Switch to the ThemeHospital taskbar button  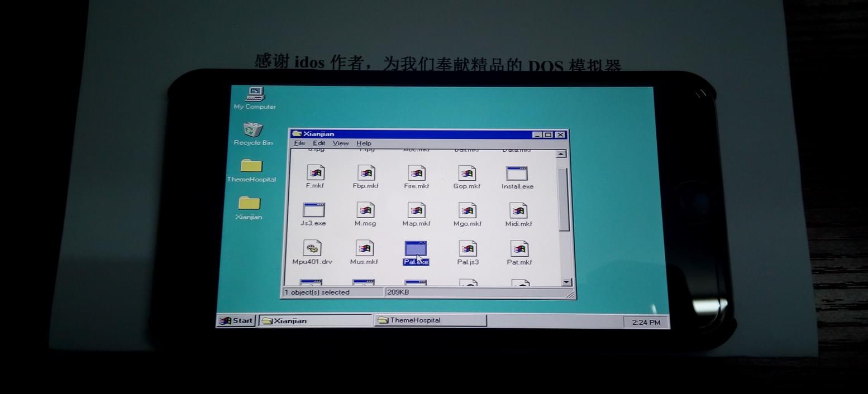[x=430, y=320]
